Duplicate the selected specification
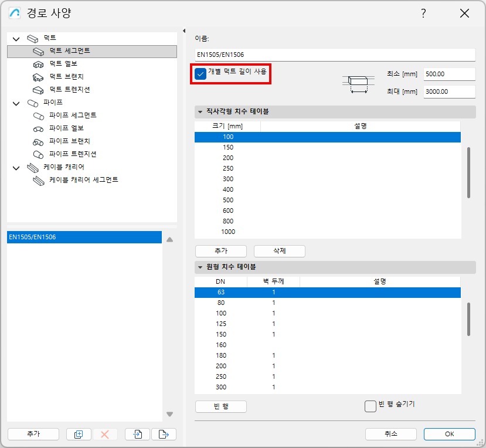Screen dimensions: 486x448 [79, 435]
